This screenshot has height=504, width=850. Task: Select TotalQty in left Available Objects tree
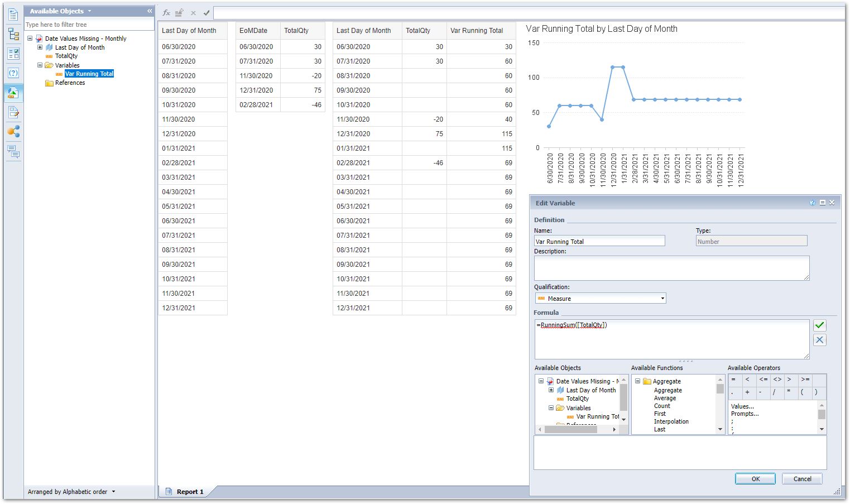[x=66, y=56]
